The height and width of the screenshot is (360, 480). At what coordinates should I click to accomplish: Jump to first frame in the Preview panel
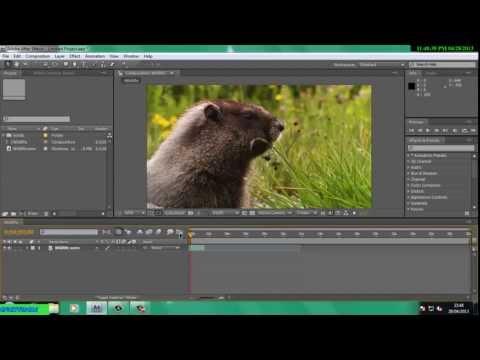(x=412, y=131)
